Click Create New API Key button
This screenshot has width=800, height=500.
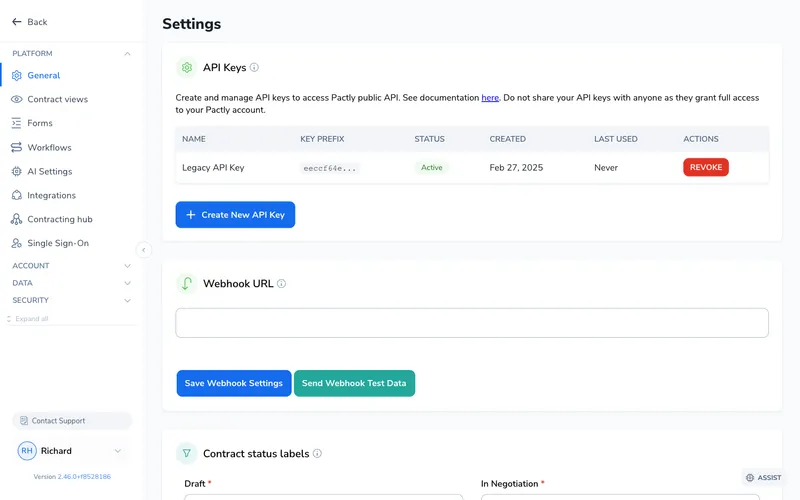[x=235, y=215]
